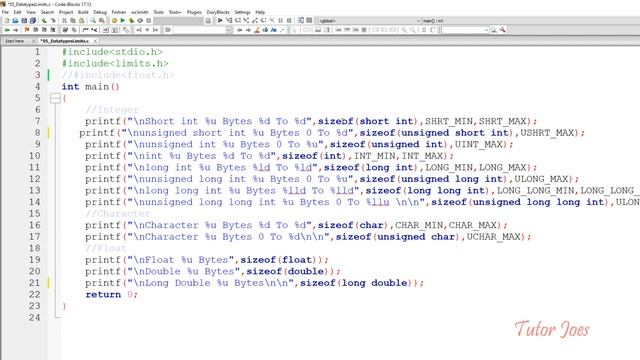This screenshot has width=640, height=360.
Task: Click 'SHRT_MIN' in line 7
Action: click(449, 121)
